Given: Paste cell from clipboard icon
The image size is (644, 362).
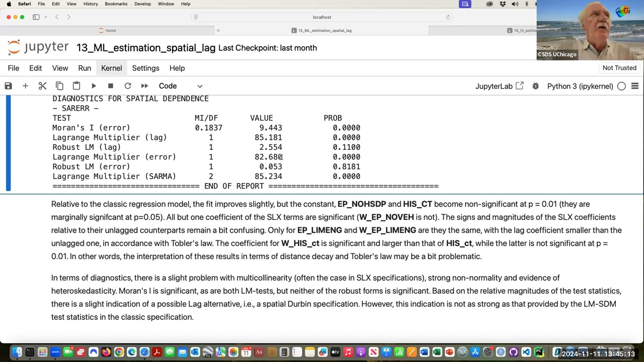Looking at the screenshot, I should [76, 86].
